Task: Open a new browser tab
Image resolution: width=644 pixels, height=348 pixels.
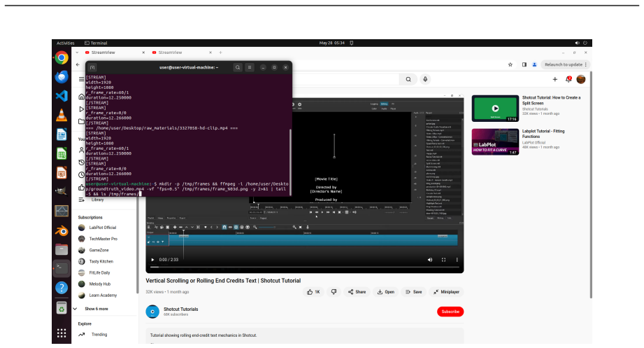Action: click(x=220, y=53)
